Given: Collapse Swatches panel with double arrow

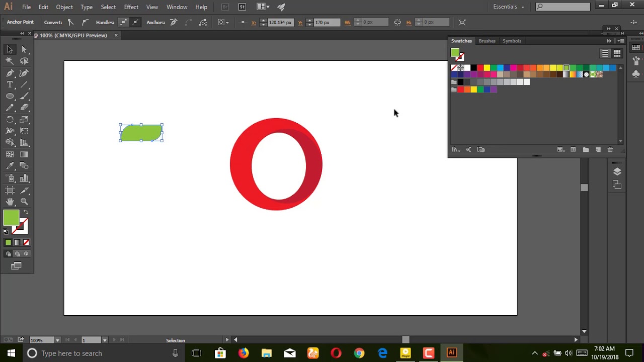Looking at the screenshot, I should point(609,41).
